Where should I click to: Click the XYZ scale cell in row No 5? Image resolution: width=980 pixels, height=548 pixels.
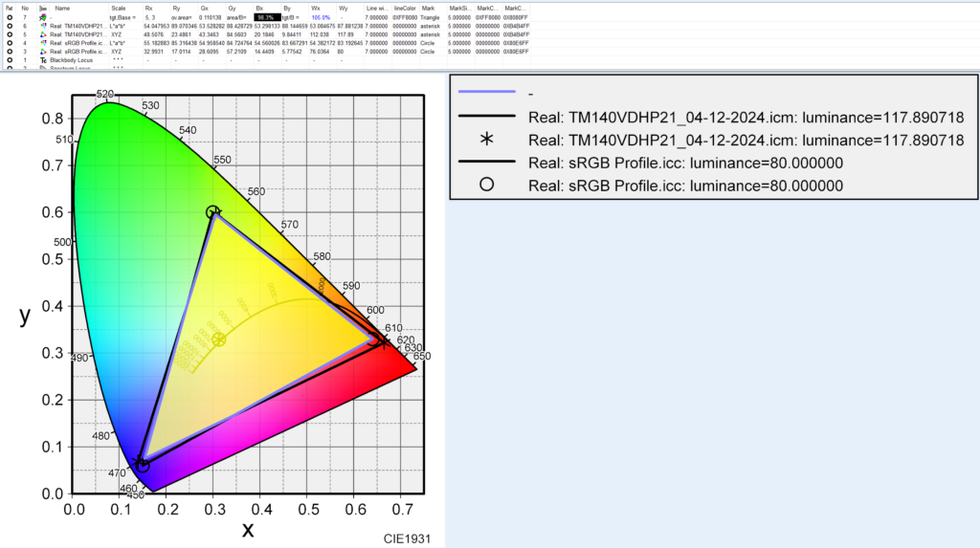(116, 35)
